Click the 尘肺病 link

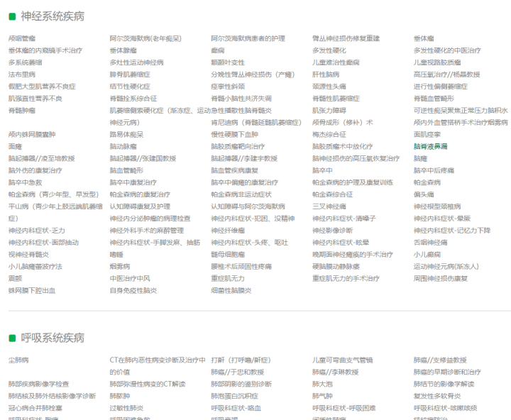pos(18,360)
